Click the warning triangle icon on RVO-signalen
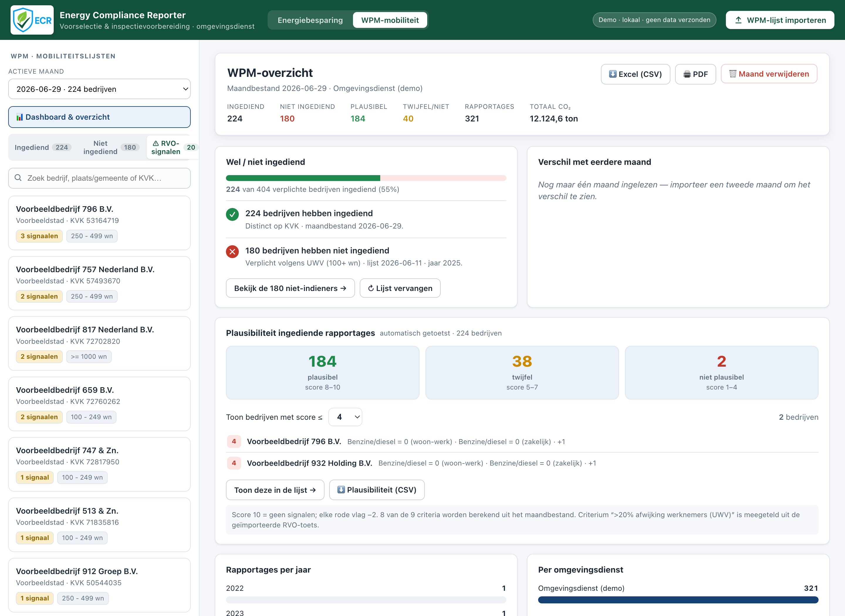 point(156,143)
